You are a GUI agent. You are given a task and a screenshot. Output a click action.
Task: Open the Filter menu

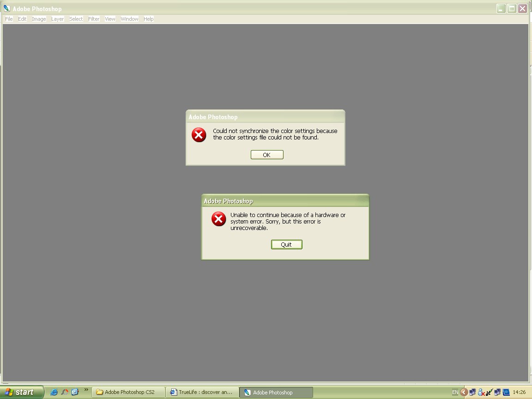(94, 19)
